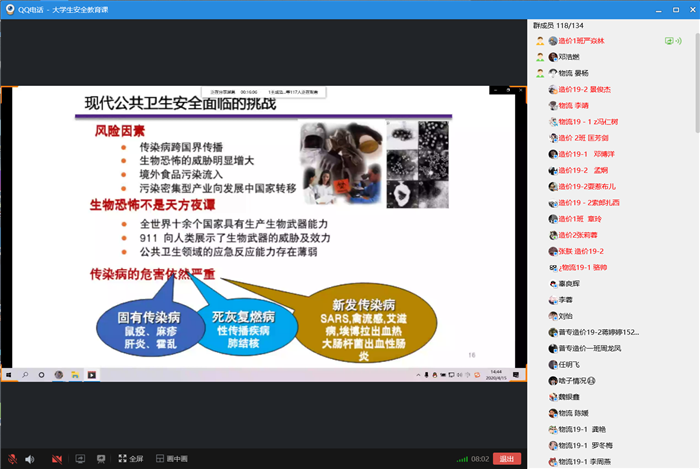
Task: Start screen sharing from the call toolbar
Action: point(80,458)
